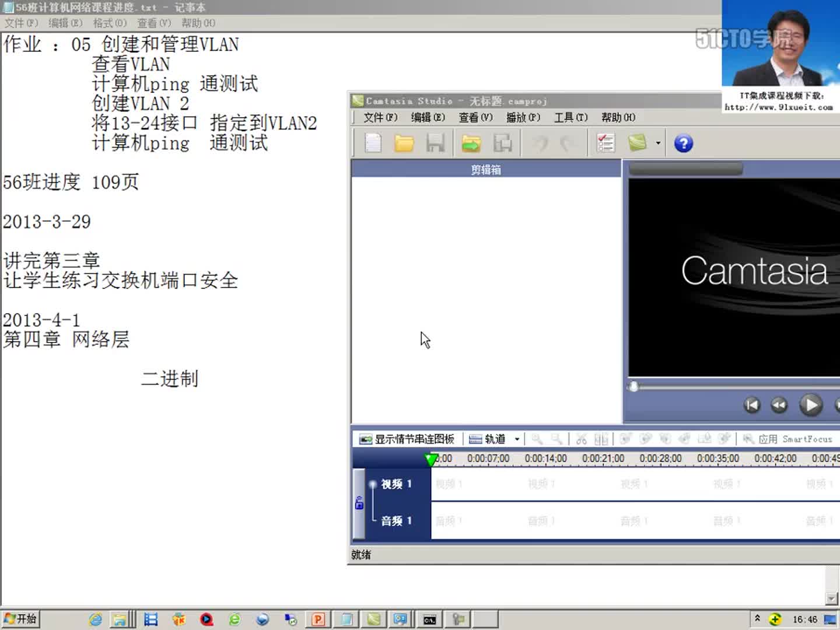Open Camtasia help with blue question mark

(x=684, y=143)
